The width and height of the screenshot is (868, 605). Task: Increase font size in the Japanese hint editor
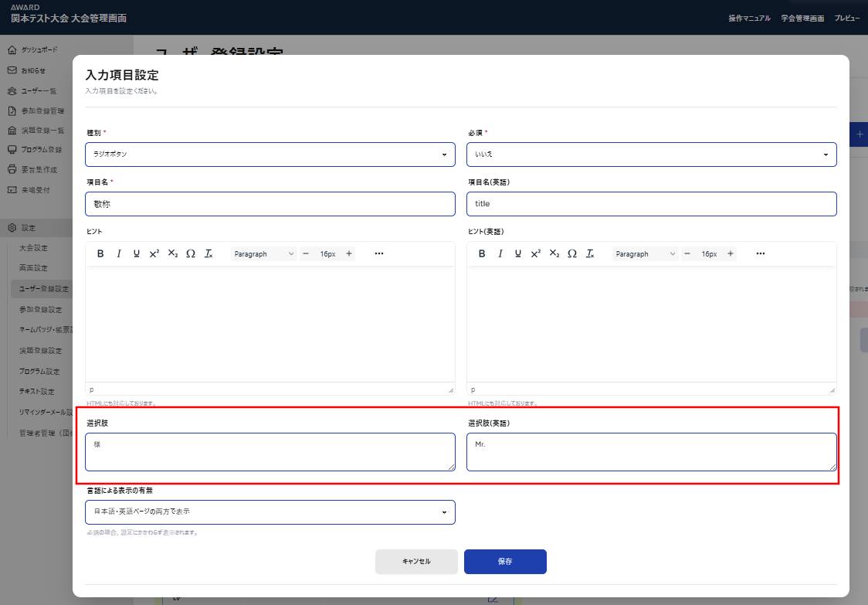click(349, 253)
